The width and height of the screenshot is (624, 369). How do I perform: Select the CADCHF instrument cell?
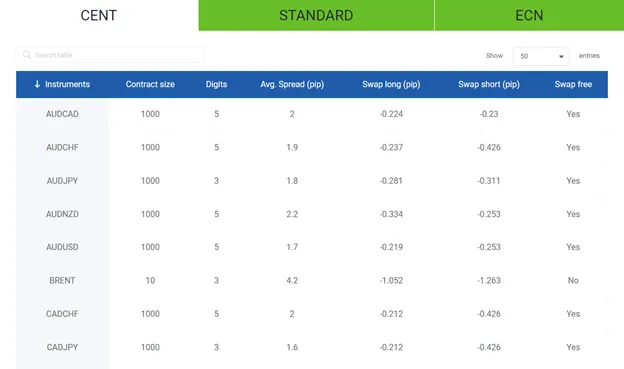point(62,314)
